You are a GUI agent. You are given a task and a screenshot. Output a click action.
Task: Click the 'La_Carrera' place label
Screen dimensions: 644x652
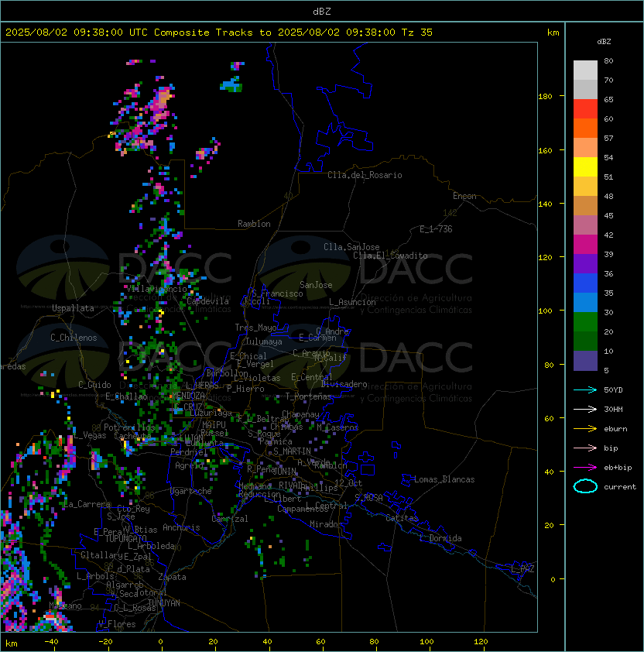pos(87,504)
